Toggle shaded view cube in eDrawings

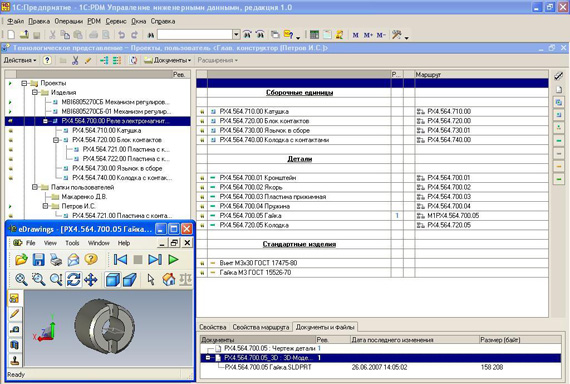113,279
